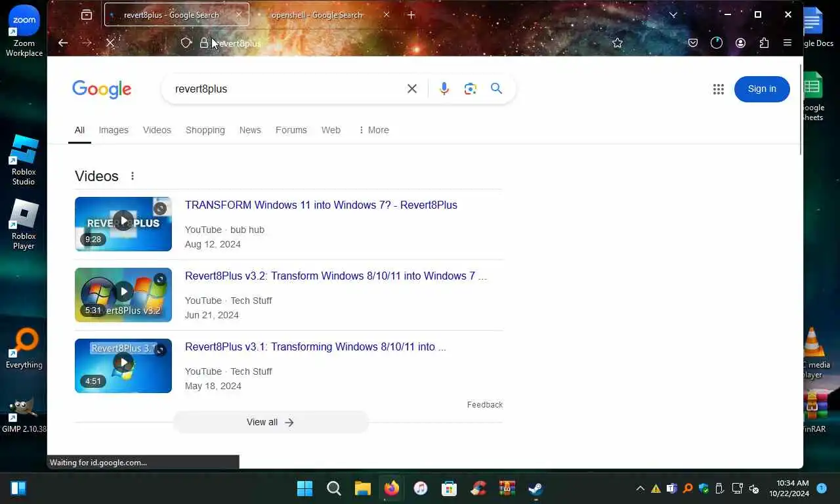Screen dimensions: 840x504
Task: Switch to the Forums tab
Action: pos(291,130)
